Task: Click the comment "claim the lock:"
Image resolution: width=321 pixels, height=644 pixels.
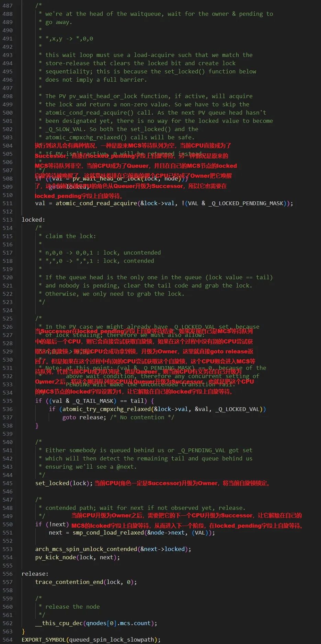Action: point(71,236)
